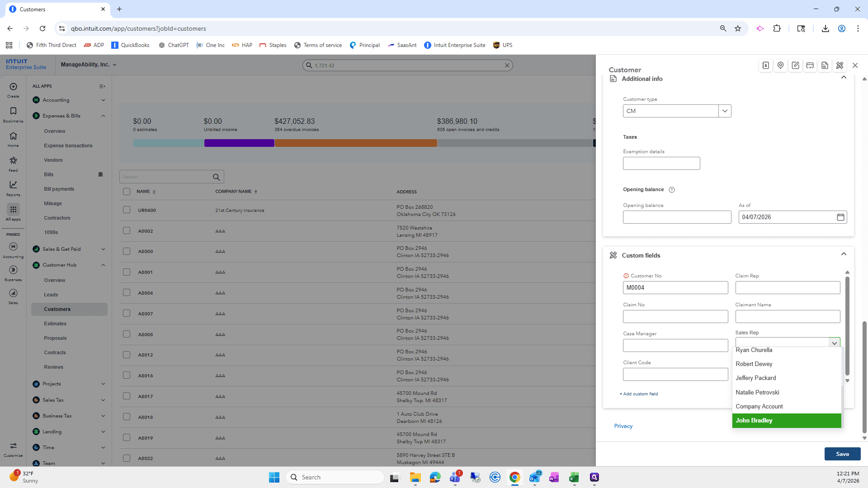
Task: Click the notes edit icon in Customer panel
Action: 795,66
